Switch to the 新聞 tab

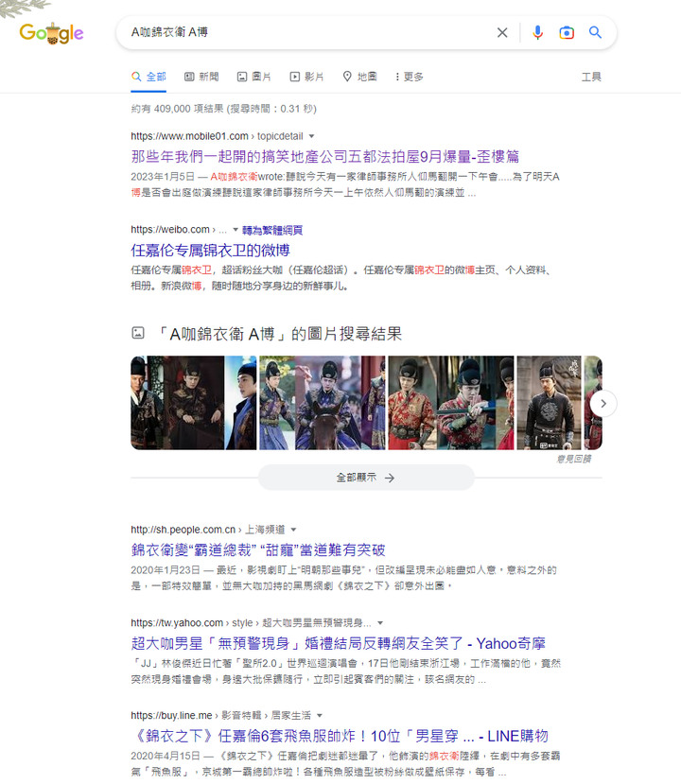[201, 77]
